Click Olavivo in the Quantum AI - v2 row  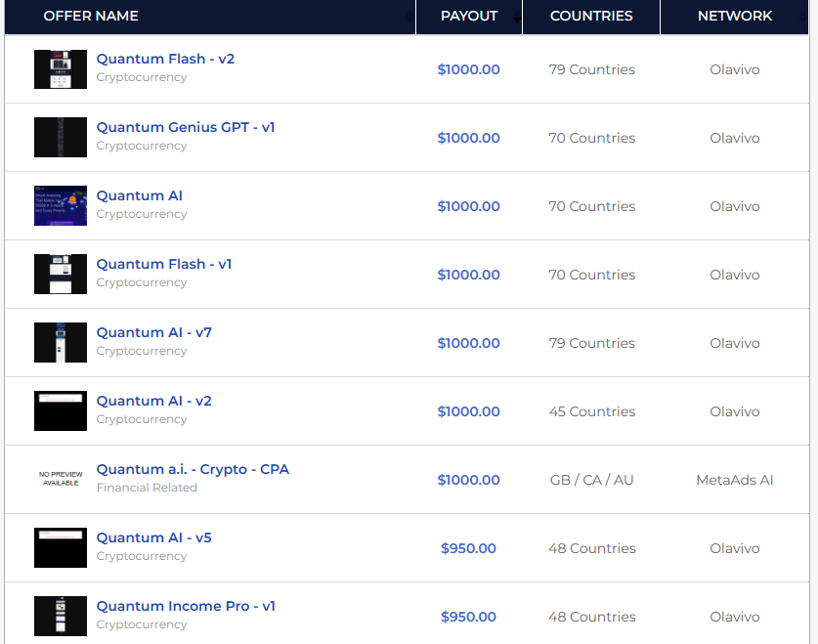coord(735,411)
